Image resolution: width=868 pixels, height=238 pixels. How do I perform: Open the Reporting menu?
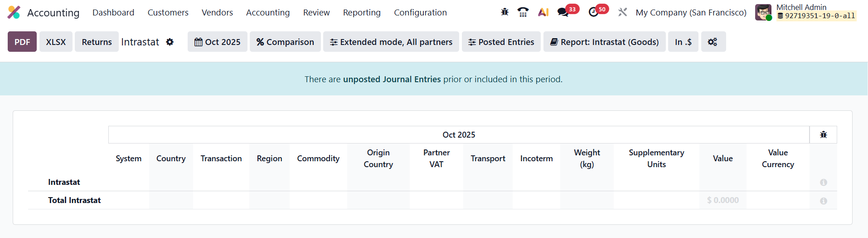pos(362,13)
